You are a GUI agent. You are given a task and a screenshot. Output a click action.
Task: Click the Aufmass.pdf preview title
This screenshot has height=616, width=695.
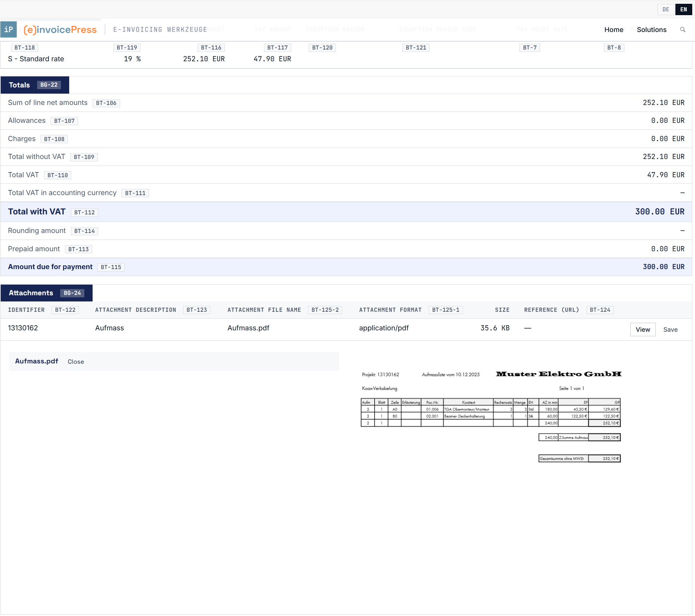point(36,361)
